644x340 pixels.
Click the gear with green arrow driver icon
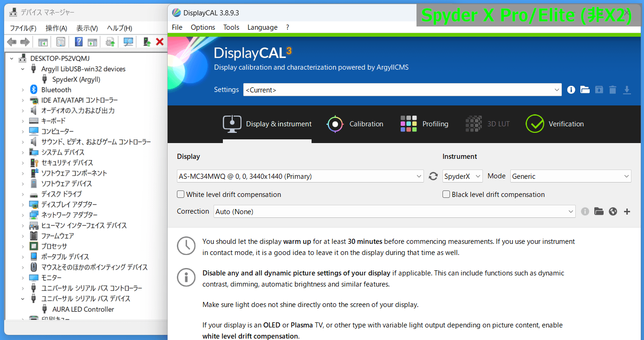111,42
